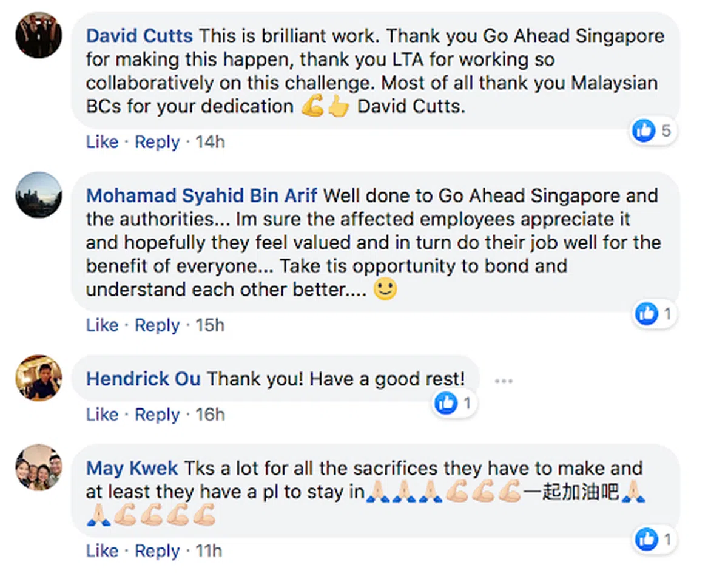This screenshot has height=576, width=728.
Task: Reply to David Cutts' comment
Action: point(157,142)
